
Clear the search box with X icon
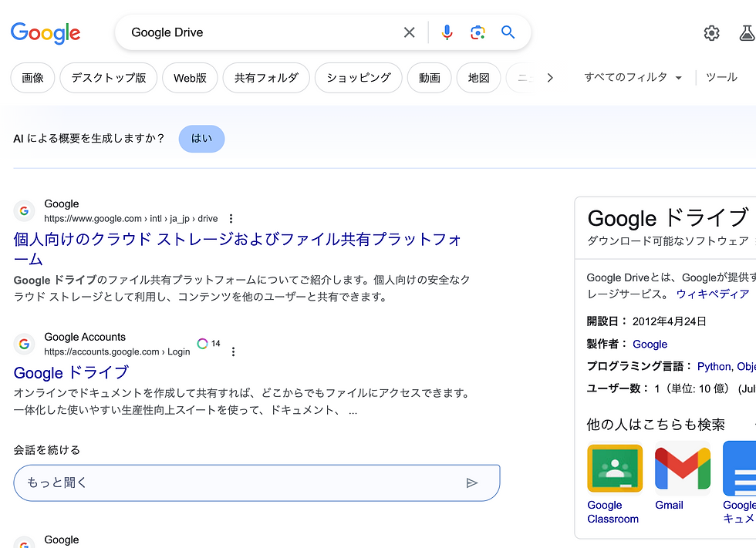point(409,32)
